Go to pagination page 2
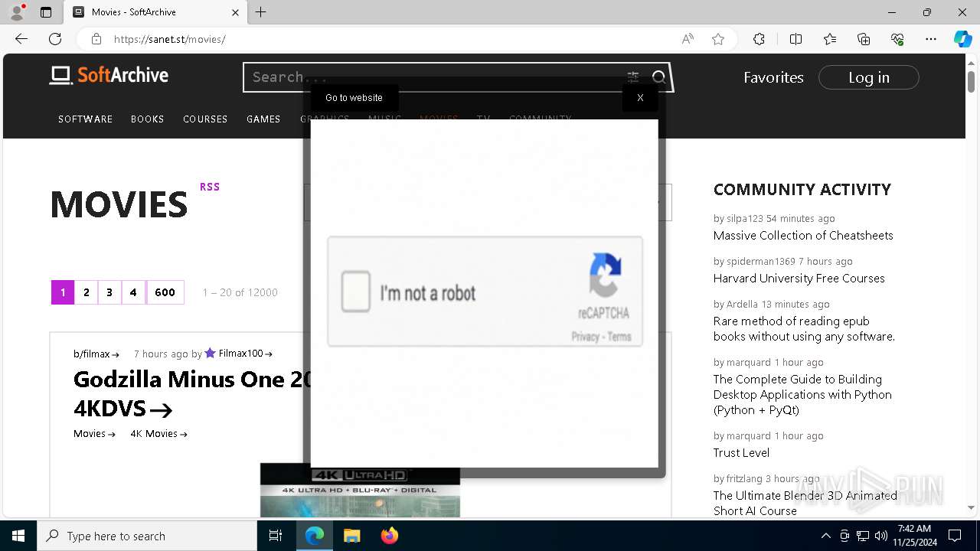Viewport: 980px width, 551px height. click(x=87, y=292)
